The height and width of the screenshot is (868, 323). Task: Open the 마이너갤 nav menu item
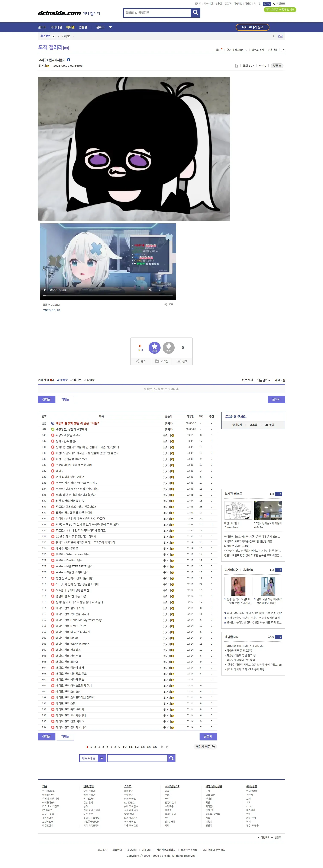56,27
